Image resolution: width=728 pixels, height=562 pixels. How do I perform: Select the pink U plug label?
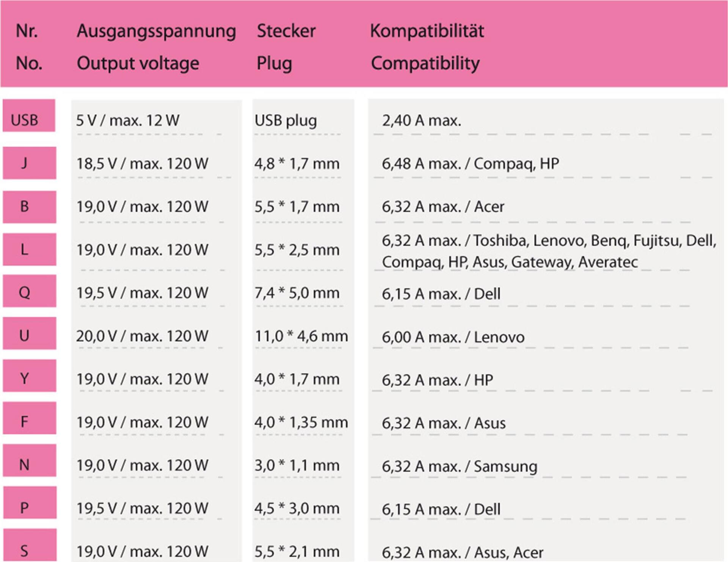click(30, 333)
